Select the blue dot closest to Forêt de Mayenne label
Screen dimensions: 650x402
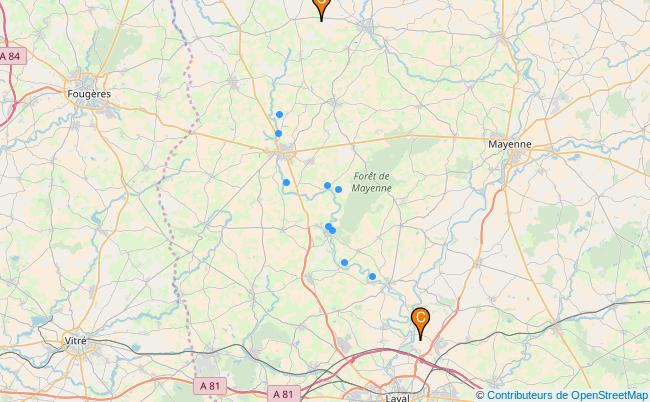pyautogui.click(x=338, y=189)
